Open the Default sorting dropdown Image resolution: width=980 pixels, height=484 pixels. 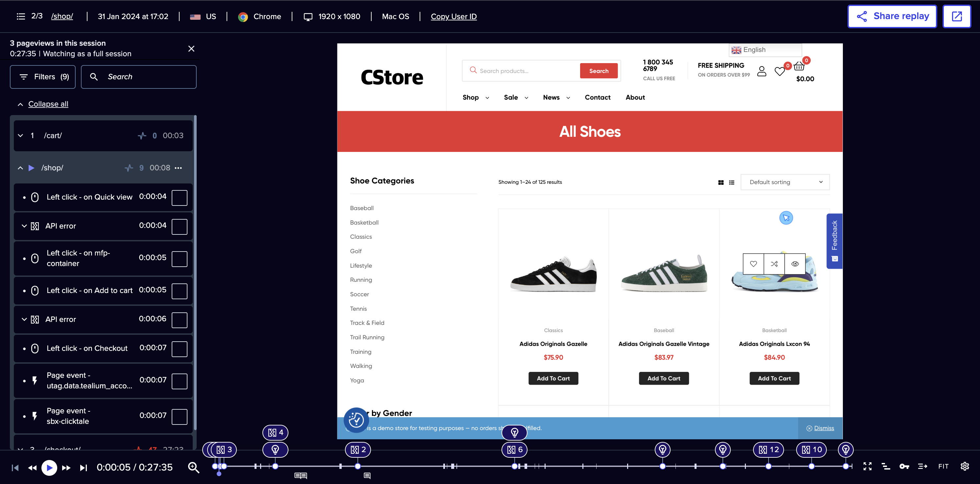pyautogui.click(x=785, y=182)
